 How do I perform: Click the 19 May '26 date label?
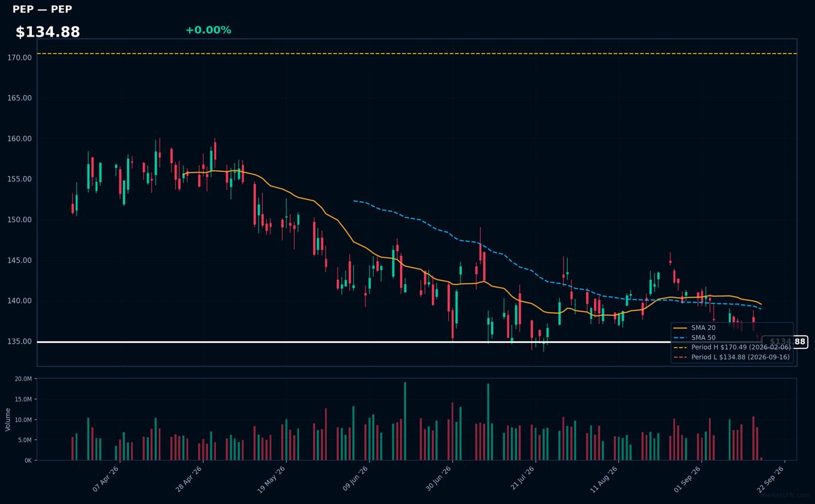click(272, 479)
